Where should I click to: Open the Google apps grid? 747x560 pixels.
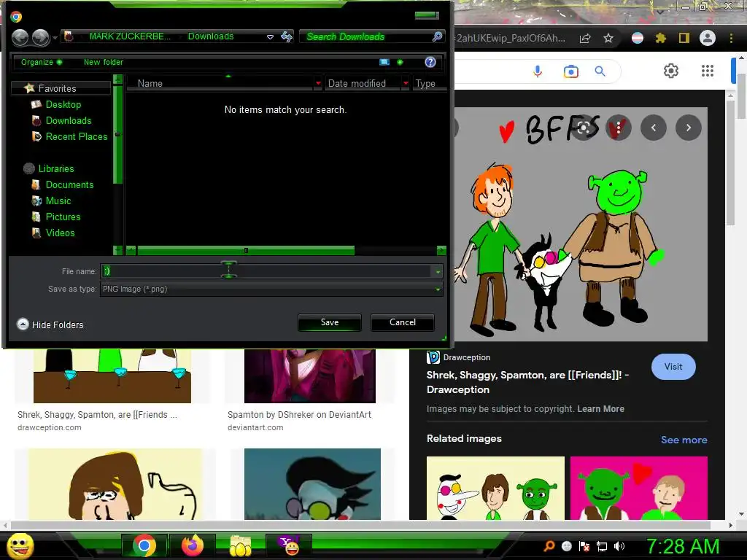pyautogui.click(x=708, y=71)
